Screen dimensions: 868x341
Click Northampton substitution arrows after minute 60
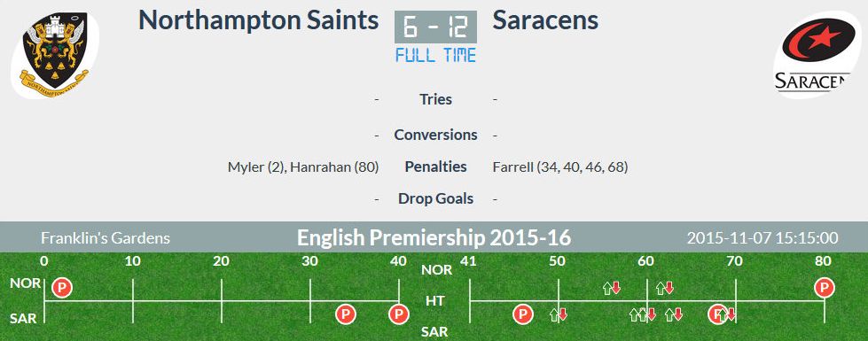tap(664, 287)
